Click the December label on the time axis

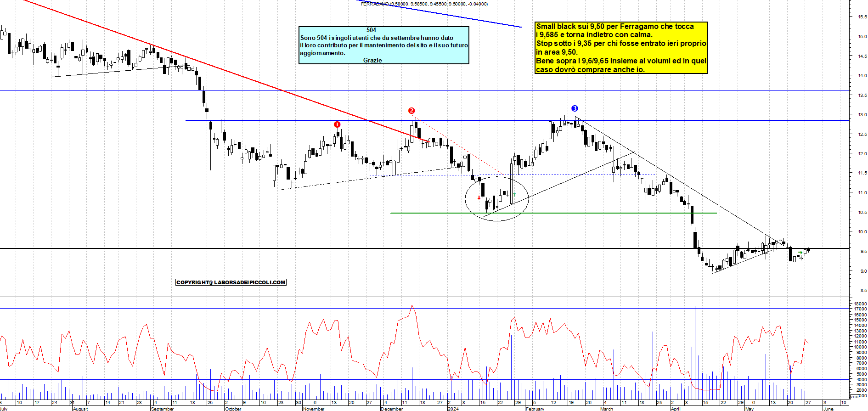pos(392,408)
